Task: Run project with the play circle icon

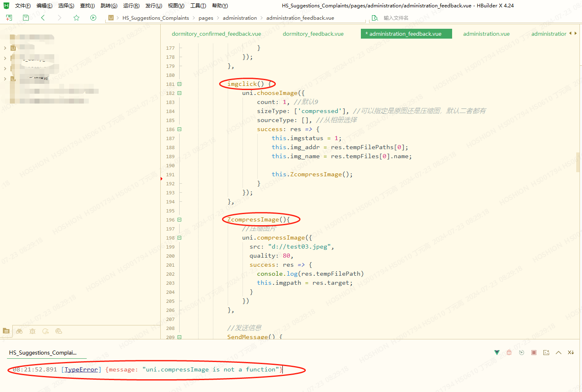Action: [93, 18]
